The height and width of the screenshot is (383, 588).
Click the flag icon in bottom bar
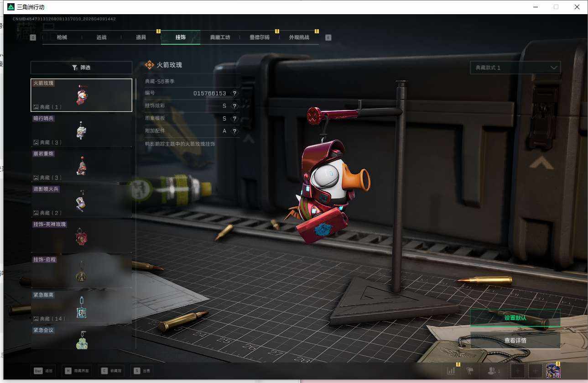pos(469,371)
